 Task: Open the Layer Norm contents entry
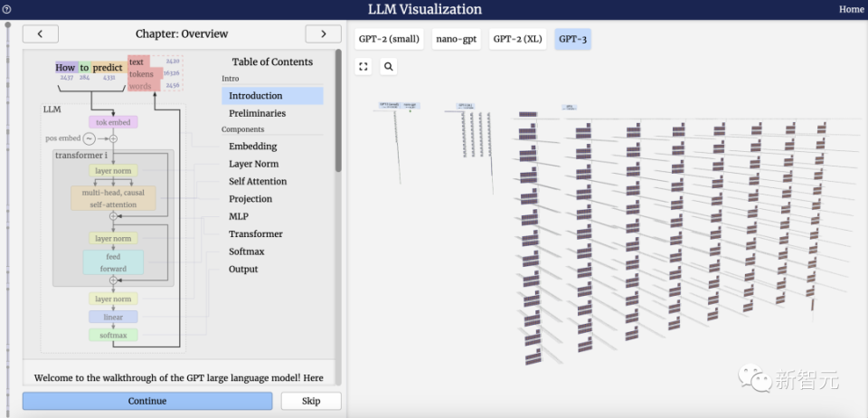(x=253, y=164)
